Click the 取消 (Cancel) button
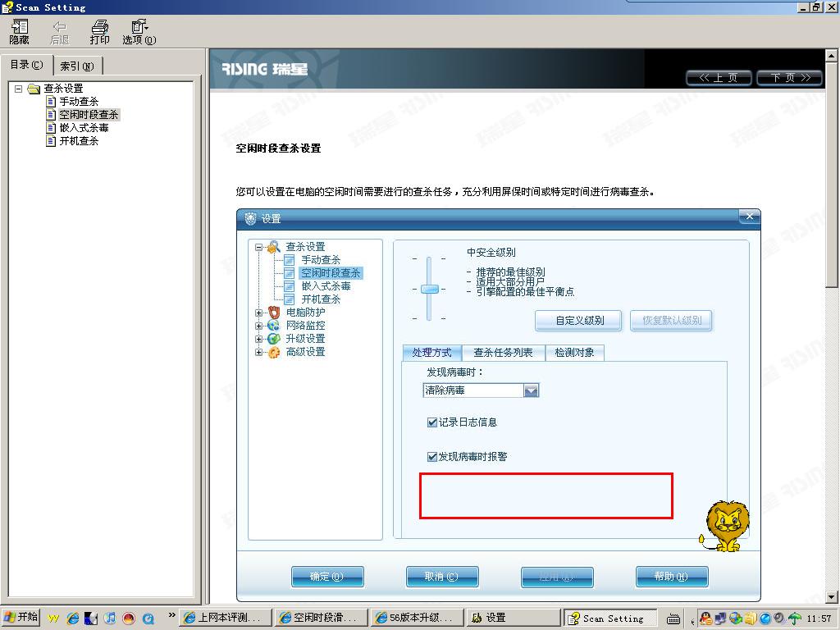The image size is (840, 630). (x=442, y=577)
